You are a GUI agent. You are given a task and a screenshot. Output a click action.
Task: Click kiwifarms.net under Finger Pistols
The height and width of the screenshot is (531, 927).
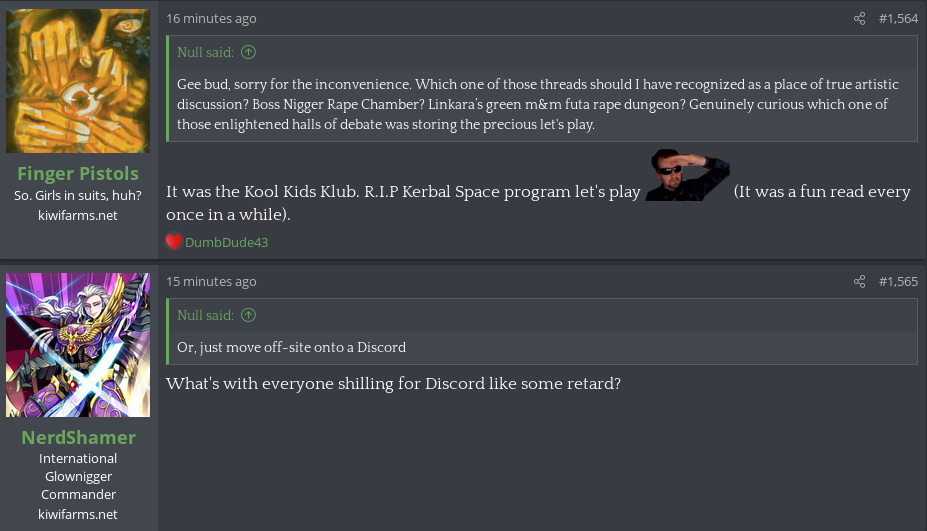[x=78, y=215]
